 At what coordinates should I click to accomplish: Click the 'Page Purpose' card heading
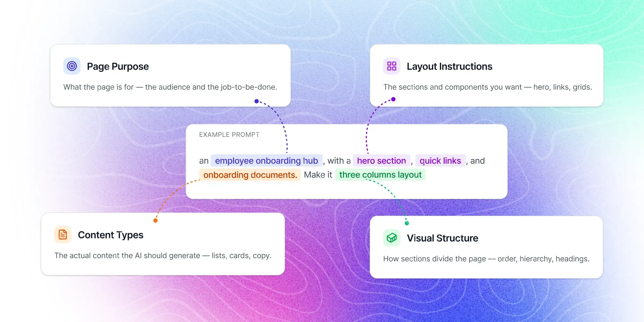coord(118,66)
